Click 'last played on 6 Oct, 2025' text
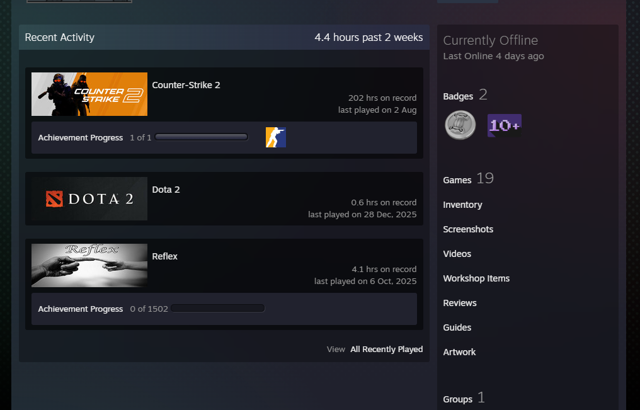 pyautogui.click(x=366, y=281)
